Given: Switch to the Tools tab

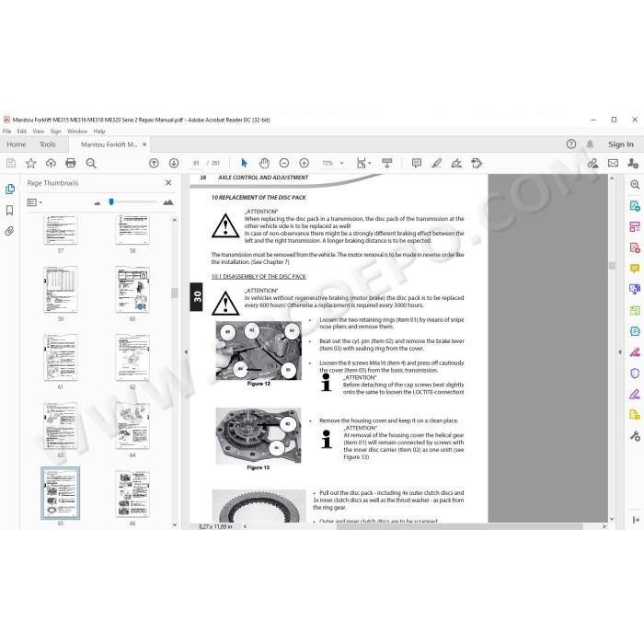Looking at the screenshot, I should pos(47,144).
